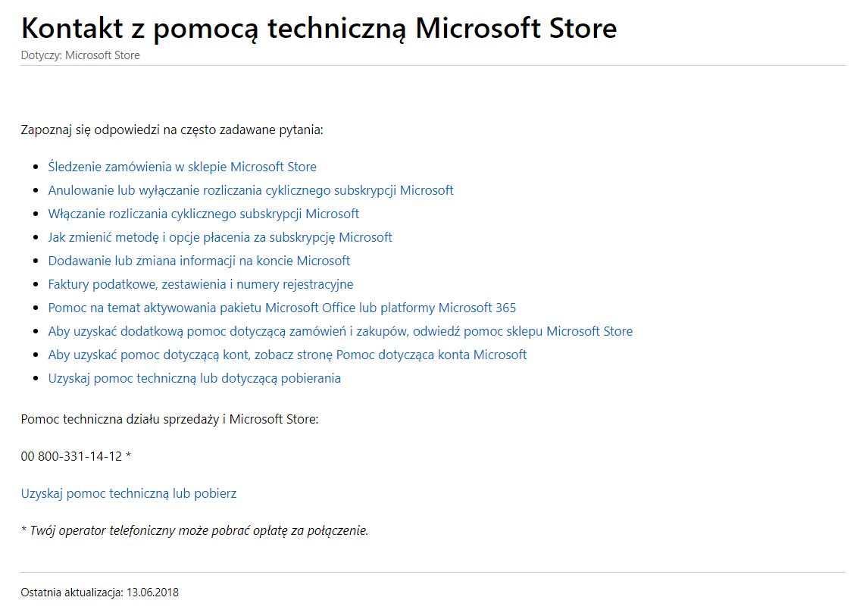863x616 pixels.
Task: Click the Zapoznaj się odpowiedzi intro text
Action: click(172, 130)
